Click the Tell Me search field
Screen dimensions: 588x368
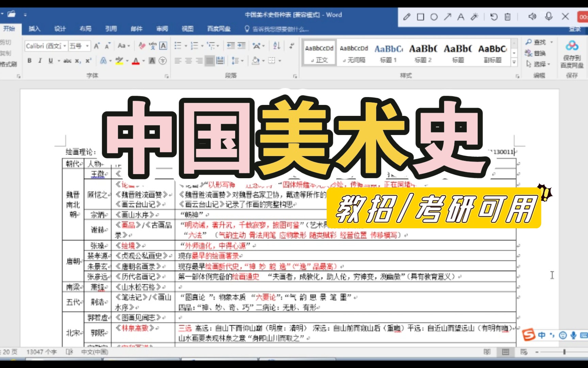click(277, 29)
